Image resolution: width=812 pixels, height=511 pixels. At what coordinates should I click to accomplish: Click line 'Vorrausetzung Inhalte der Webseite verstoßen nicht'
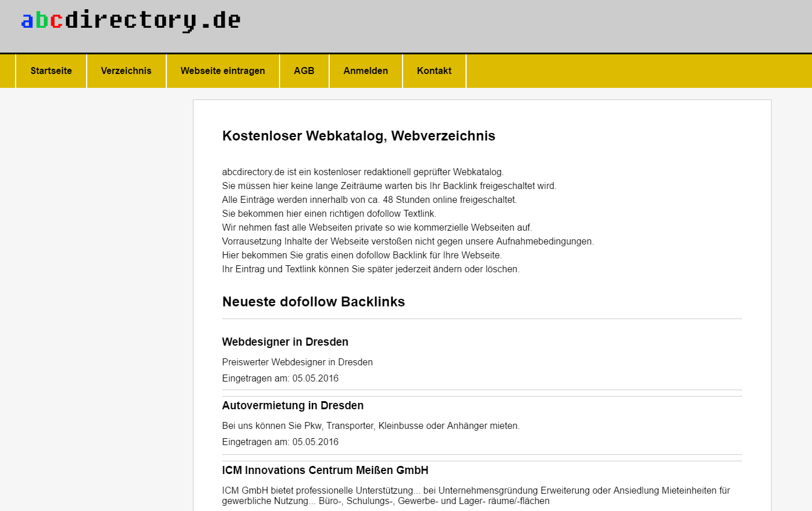408,241
